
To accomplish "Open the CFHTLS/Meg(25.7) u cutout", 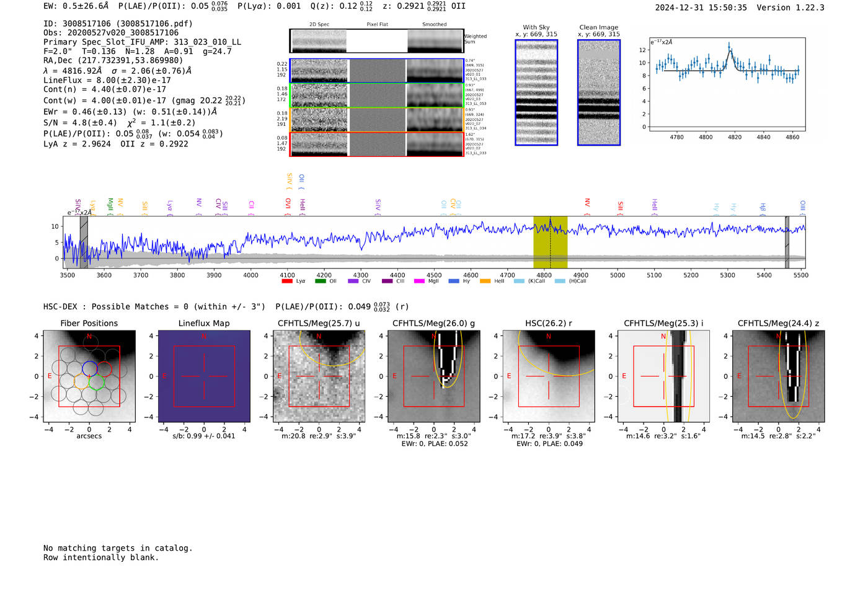I will click(x=319, y=376).
